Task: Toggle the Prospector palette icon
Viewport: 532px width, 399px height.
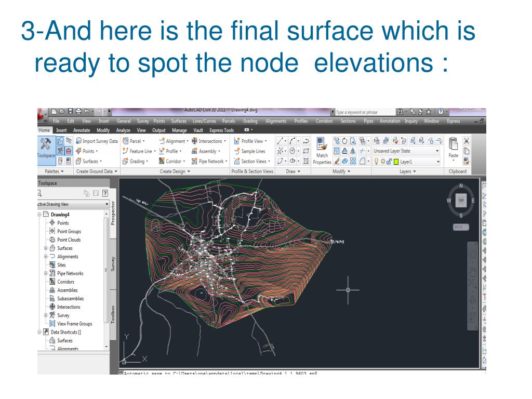Action: point(60,141)
